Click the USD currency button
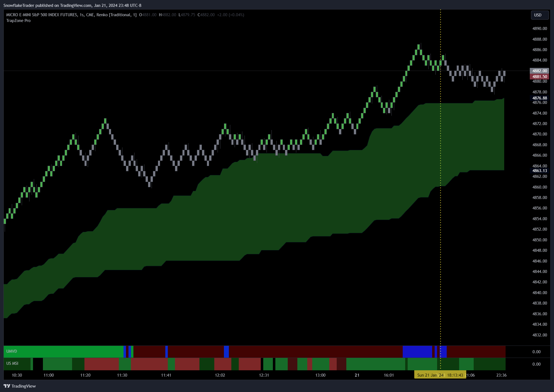Image resolution: width=554 pixels, height=392 pixels. point(540,15)
